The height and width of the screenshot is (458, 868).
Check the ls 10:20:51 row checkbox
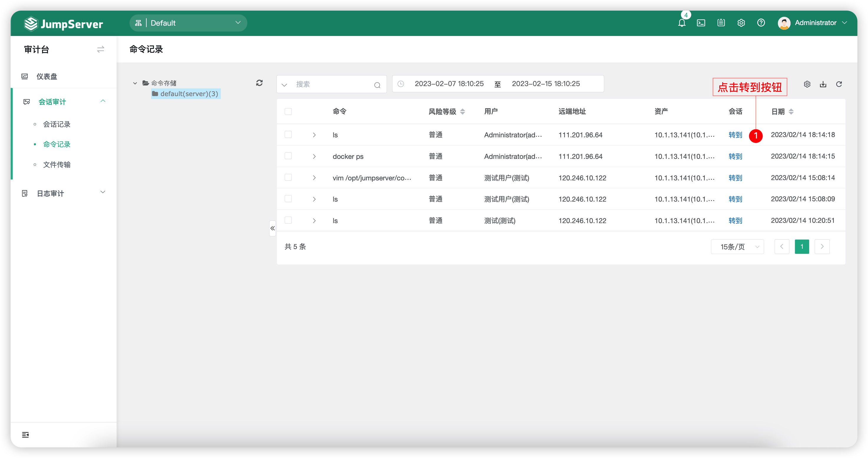coord(288,220)
